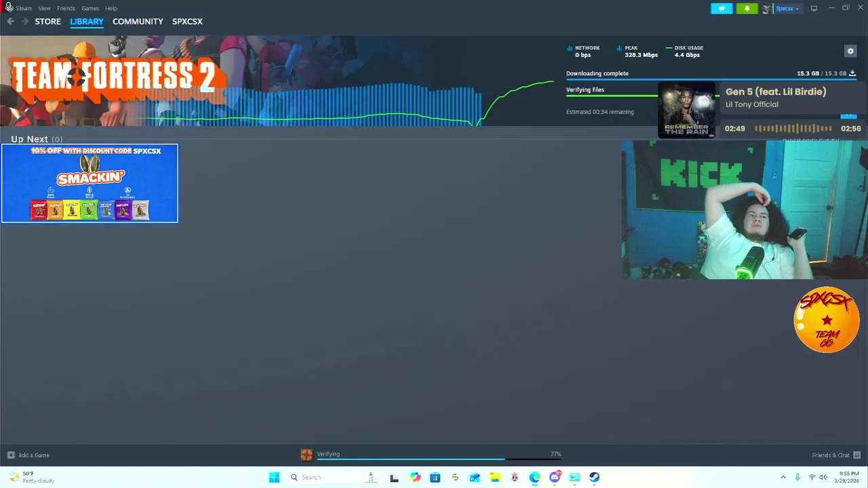The image size is (868, 488).
Task: Expand the Spxcsx account dropdown
Action: (x=782, y=8)
